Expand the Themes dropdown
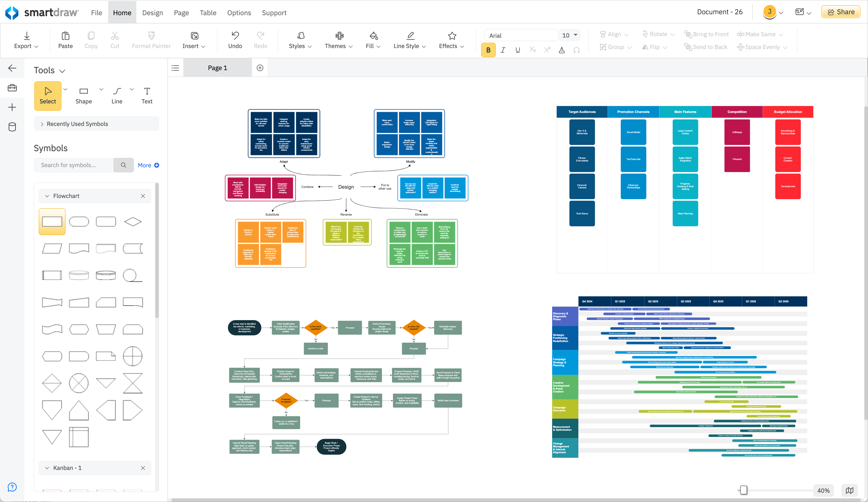The width and height of the screenshot is (868, 502). pyautogui.click(x=338, y=40)
